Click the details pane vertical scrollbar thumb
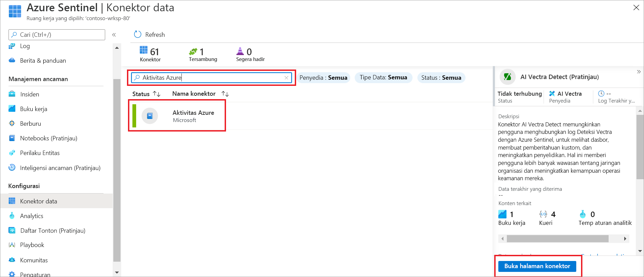This screenshot has height=277, width=644. click(x=640, y=147)
